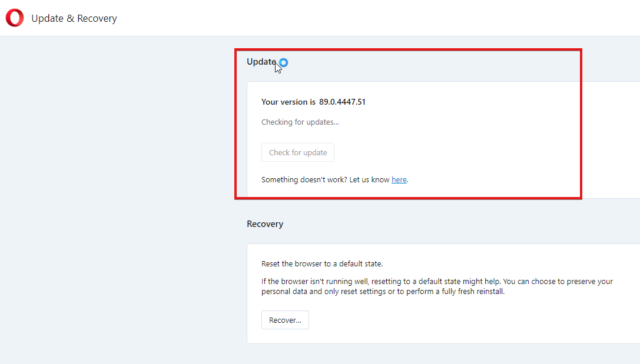Click the red Opera logo

pyautogui.click(x=15, y=18)
